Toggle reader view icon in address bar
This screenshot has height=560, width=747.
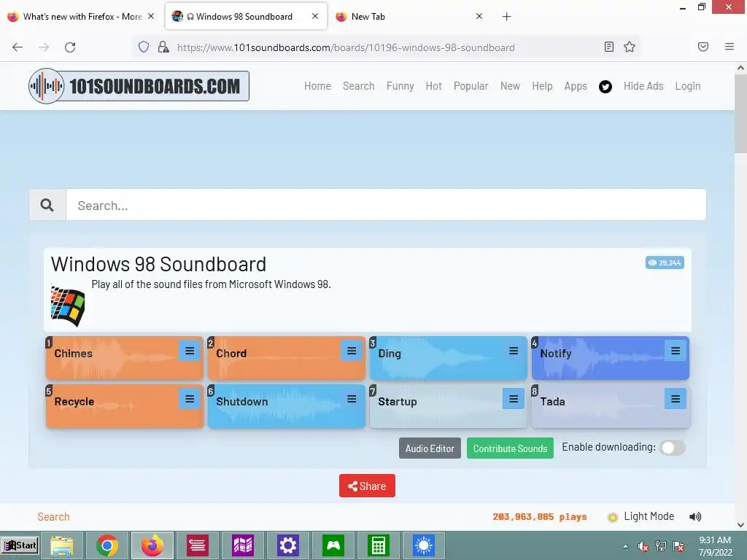point(609,47)
